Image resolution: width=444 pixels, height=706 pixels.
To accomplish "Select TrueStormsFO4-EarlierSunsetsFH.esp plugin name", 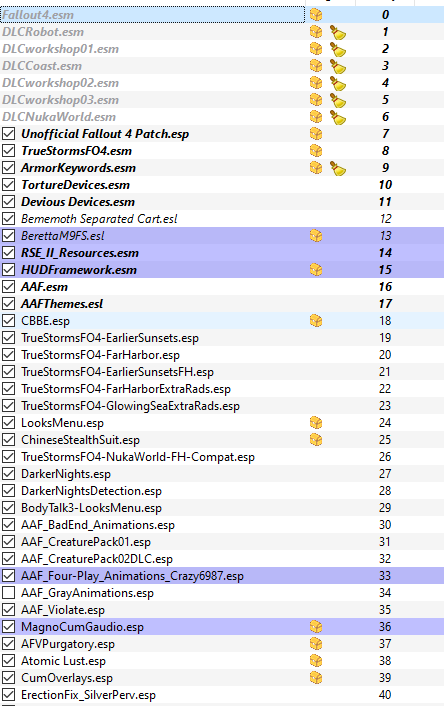I will (118, 372).
